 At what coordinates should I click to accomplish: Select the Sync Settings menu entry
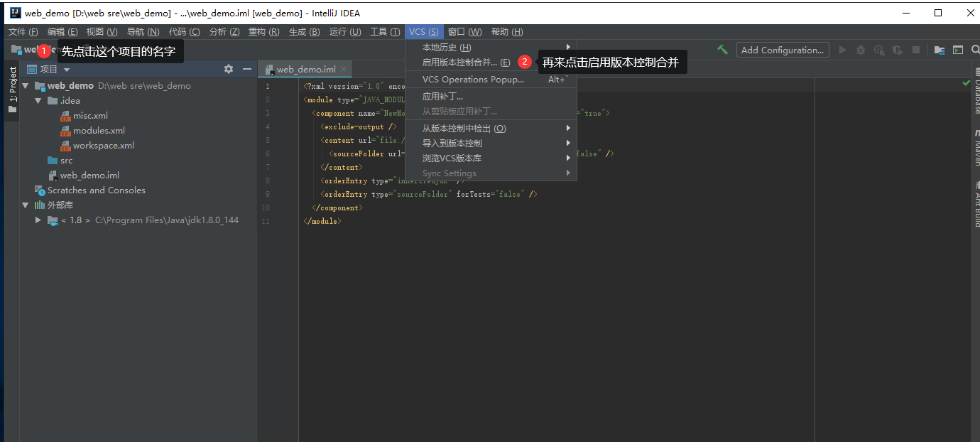491,173
